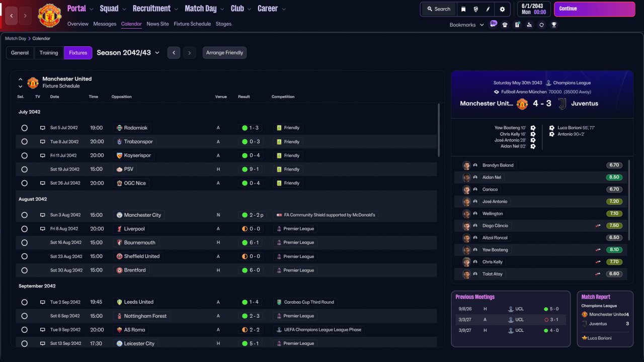
Task: Click the player ratings list scrollbar
Action: point(629,200)
